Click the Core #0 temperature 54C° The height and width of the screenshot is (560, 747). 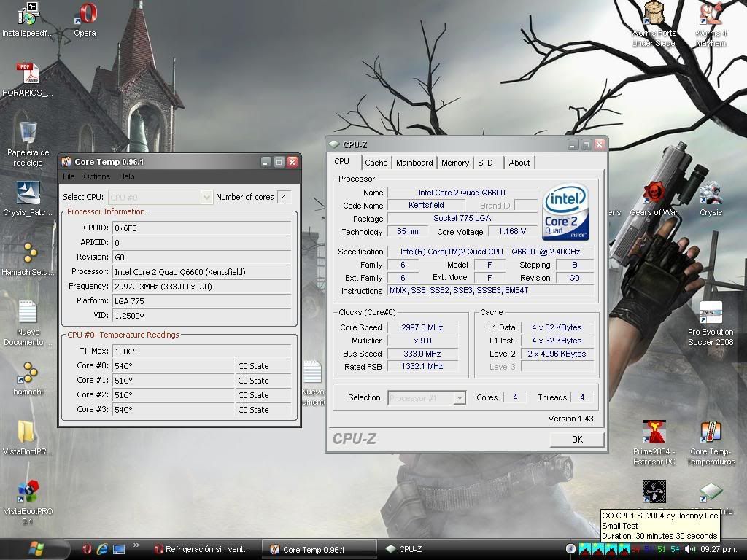(x=174, y=366)
